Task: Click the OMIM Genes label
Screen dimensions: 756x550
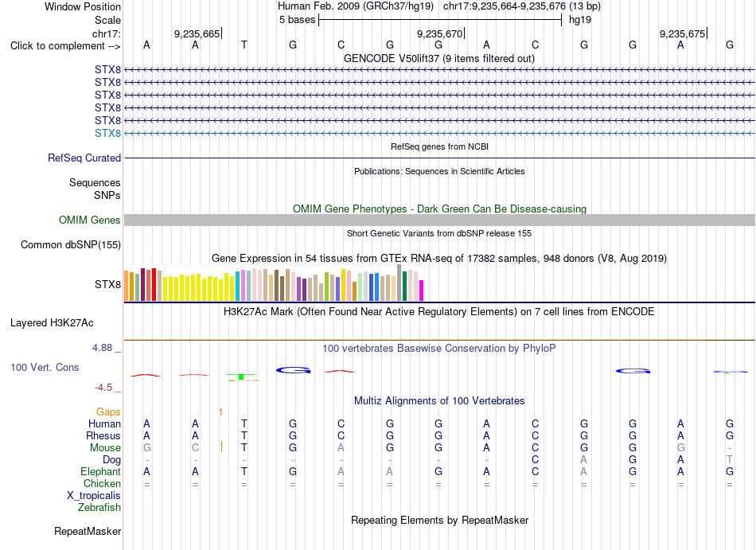Action: [x=89, y=220]
